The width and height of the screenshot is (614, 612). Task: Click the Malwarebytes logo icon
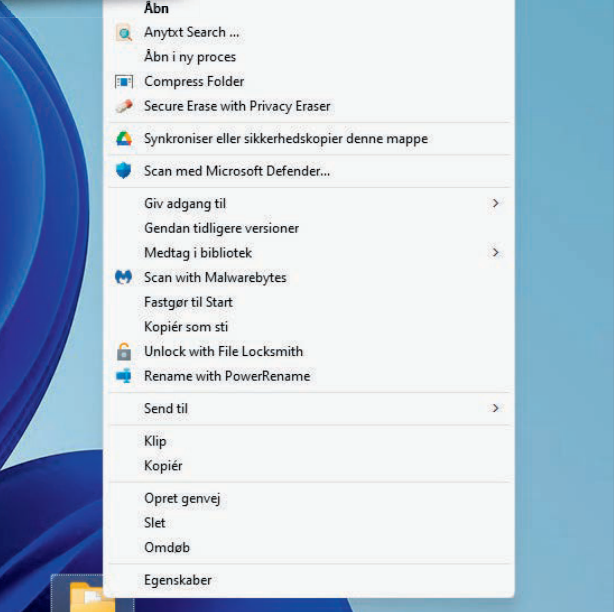[x=124, y=277]
